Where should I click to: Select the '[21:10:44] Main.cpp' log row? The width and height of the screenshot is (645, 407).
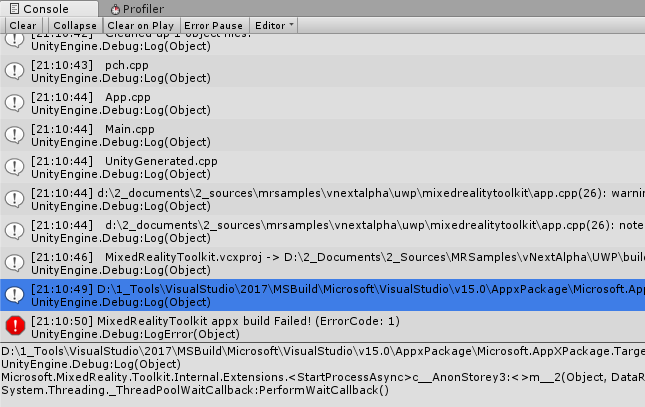pyautogui.click(x=322, y=135)
